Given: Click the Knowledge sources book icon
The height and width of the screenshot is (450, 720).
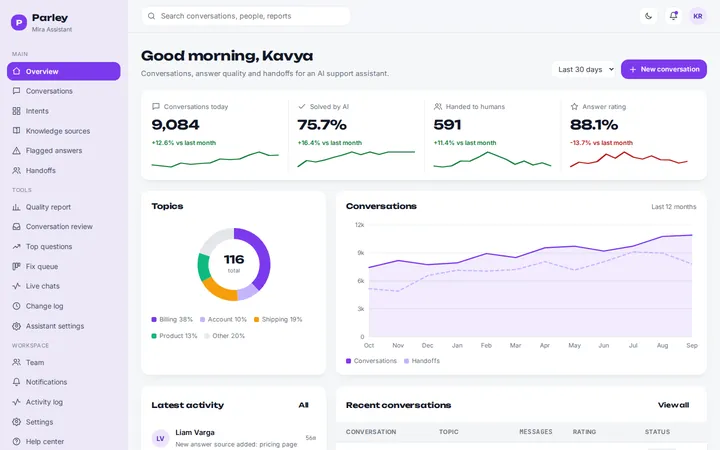Looking at the screenshot, I should tap(17, 131).
